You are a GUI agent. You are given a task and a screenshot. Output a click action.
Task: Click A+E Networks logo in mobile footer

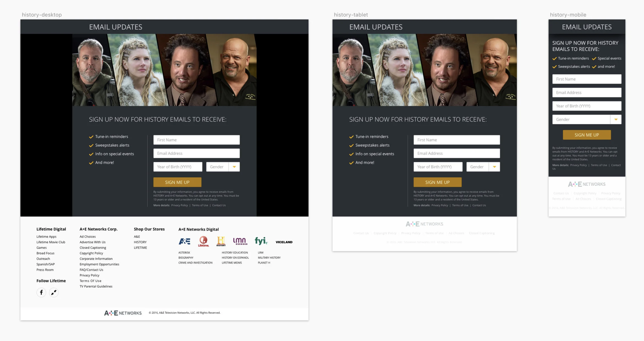(x=587, y=184)
